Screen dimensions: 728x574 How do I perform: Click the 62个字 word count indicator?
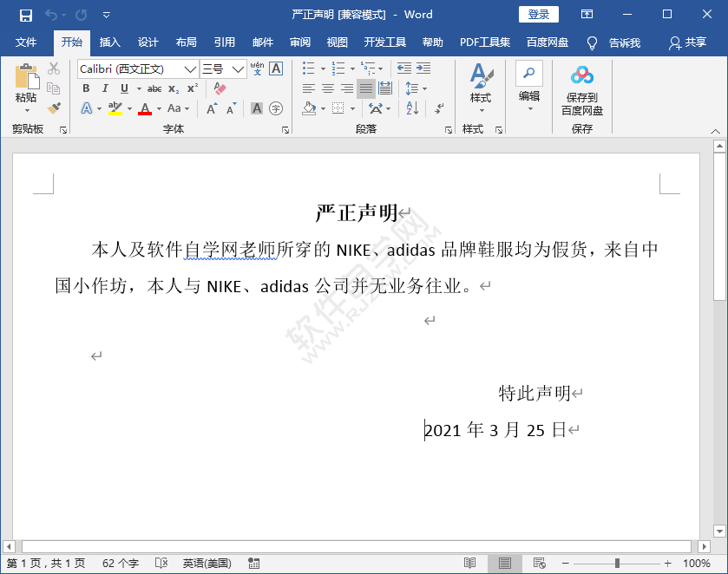(119, 563)
